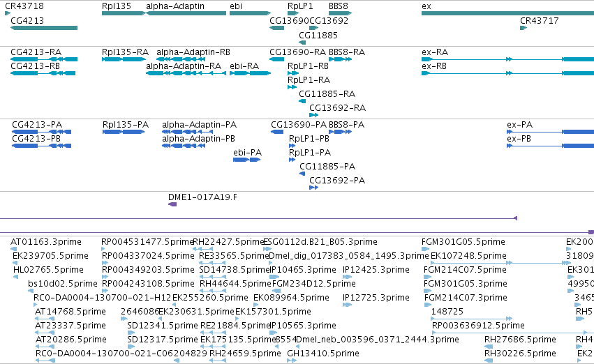Click EST EK107248.5prime
Viewport: 594px width, 364px height.
[468, 256]
